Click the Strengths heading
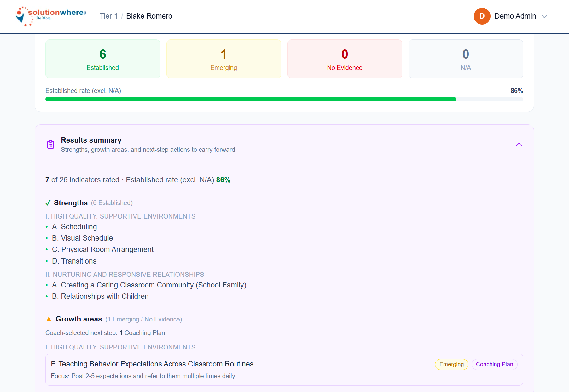The image size is (569, 392). pos(71,203)
